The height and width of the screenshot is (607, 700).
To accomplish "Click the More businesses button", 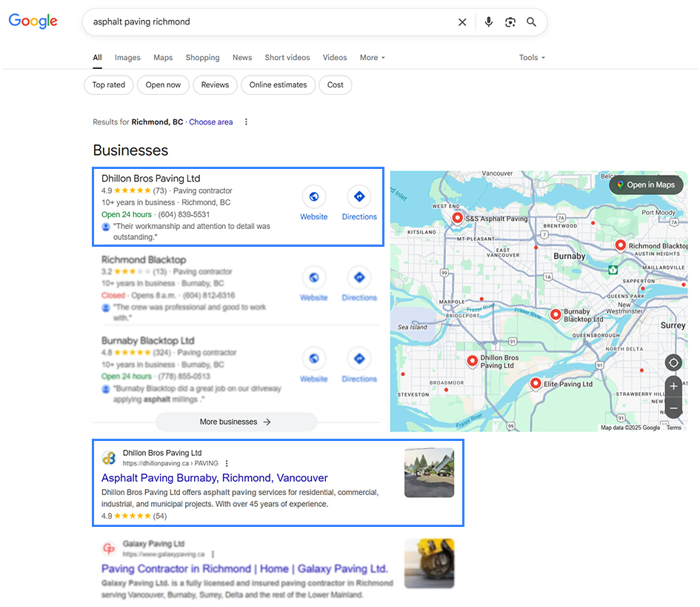I will tap(236, 422).
